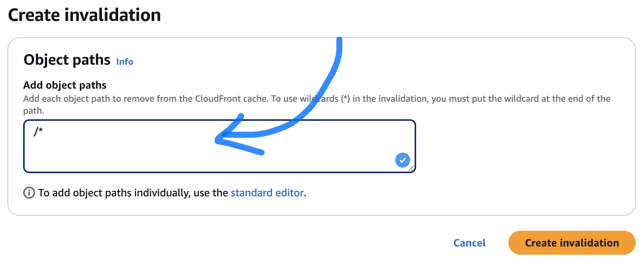Click the "/*" path entry in the text box
Viewport: 644px width, 276px height.
pos(38,132)
